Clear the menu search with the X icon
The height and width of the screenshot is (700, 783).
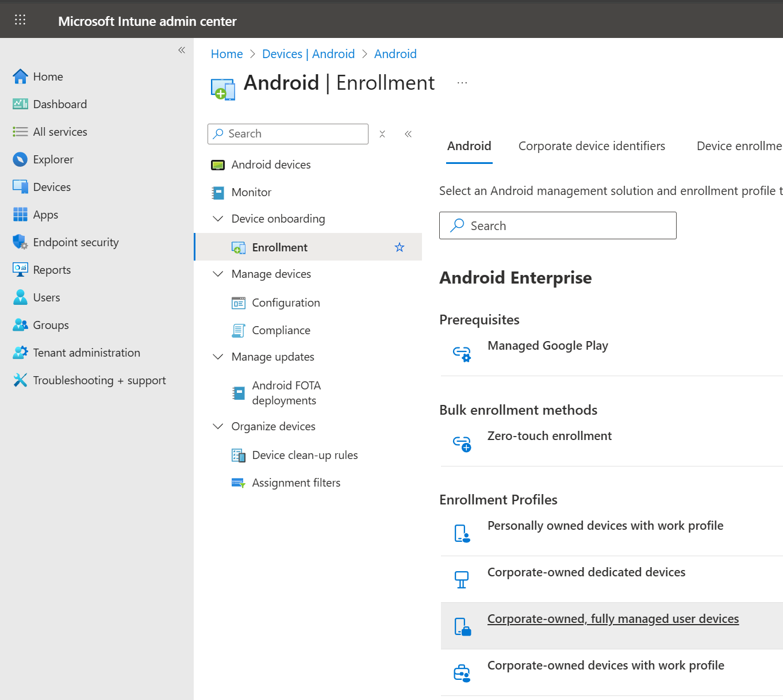click(x=382, y=134)
